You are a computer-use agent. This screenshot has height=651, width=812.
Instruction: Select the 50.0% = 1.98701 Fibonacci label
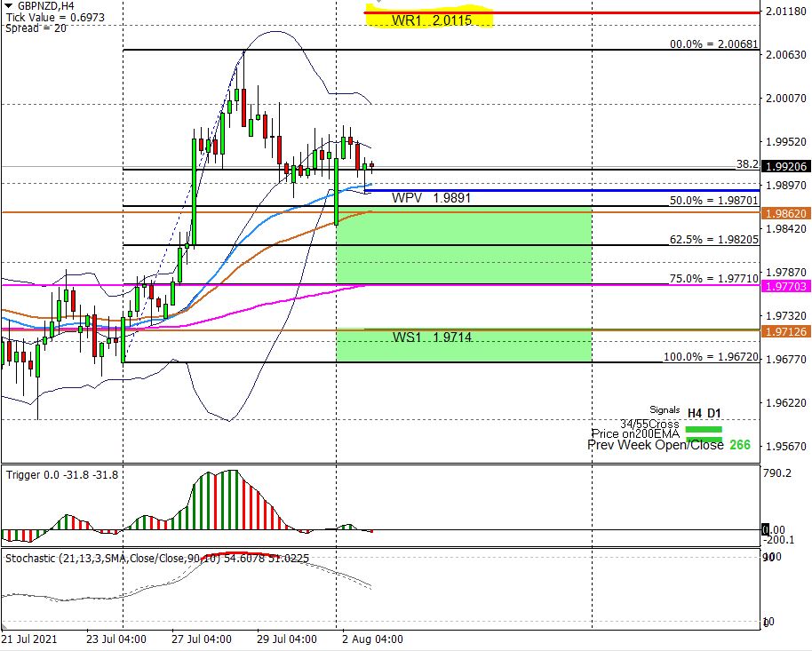[713, 201]
